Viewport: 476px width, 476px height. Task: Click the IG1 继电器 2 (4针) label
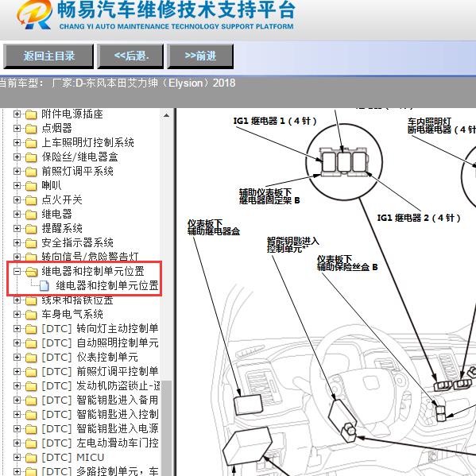coord(419,218)
